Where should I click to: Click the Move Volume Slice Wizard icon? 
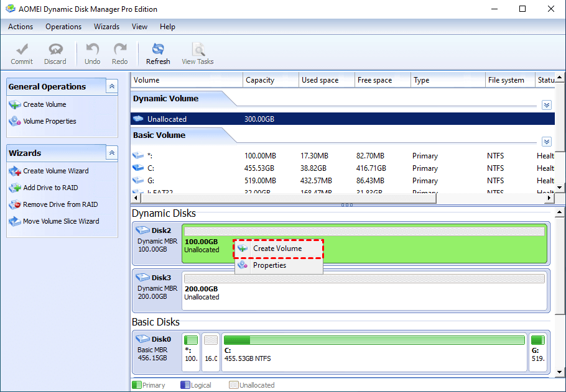[x=15, y=221]
